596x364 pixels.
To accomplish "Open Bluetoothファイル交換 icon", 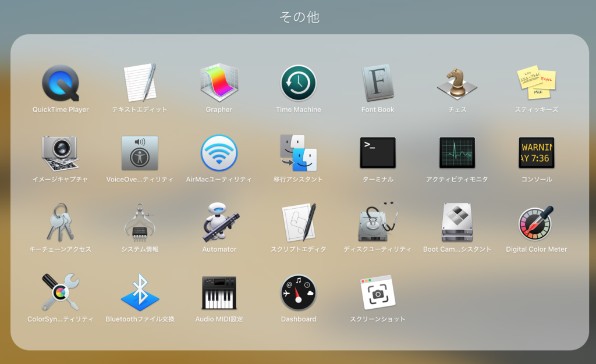I will click(140, 292).
